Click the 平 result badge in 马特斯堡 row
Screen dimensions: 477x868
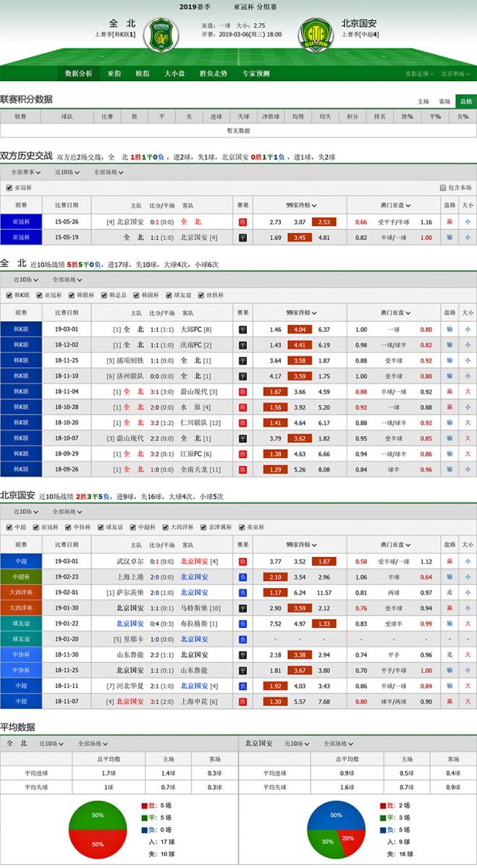point(242,608)
